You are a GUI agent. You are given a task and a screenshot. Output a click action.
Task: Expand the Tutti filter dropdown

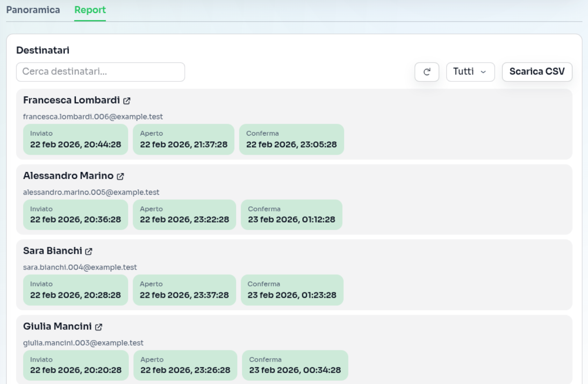click(x=470, y=72)
